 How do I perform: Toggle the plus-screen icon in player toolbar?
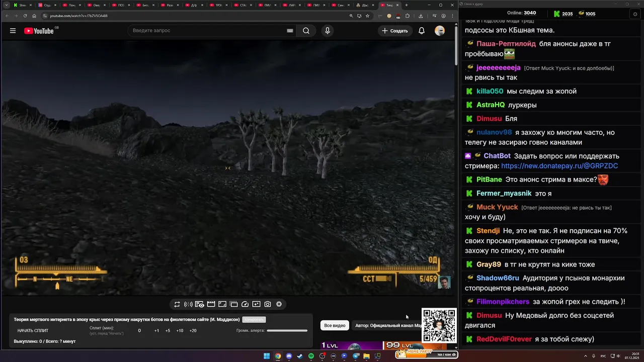coord(256,304)
